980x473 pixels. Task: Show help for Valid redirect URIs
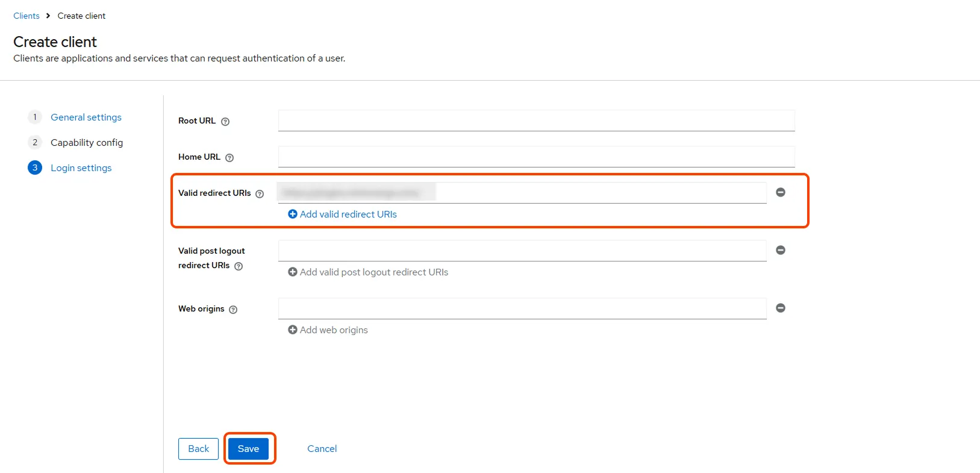click(x=260, y=193)
